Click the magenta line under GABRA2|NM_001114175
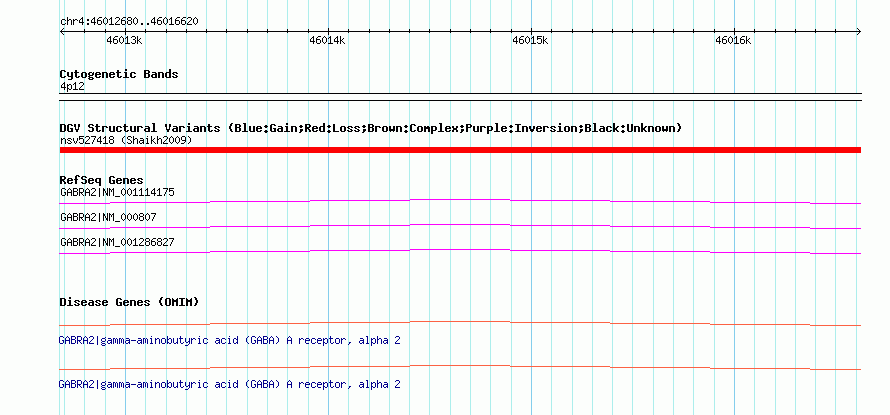The image size is (890, 415). pyautogui.click(x=460, y=201)
